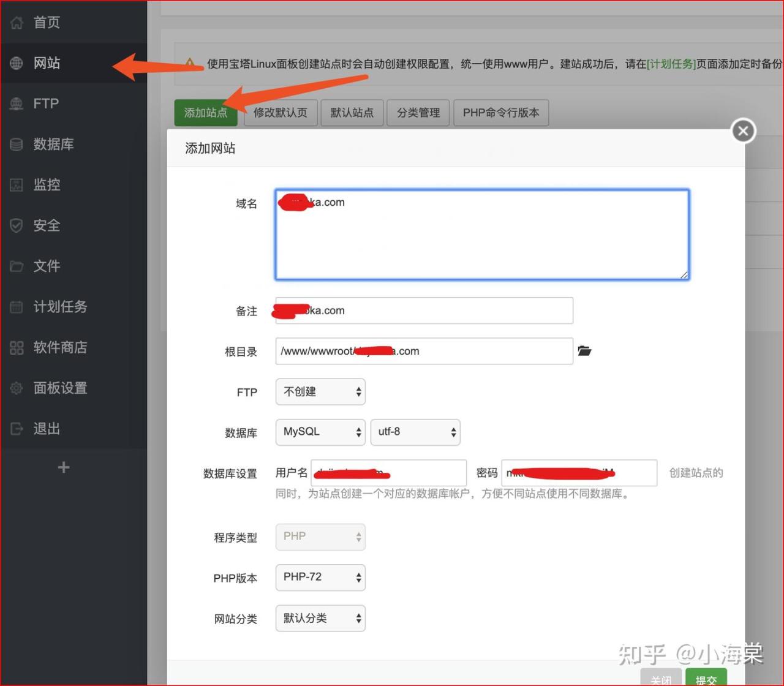Click the gear icon for 面板设置
Screen dimensions: 784x686
(17, 388)
